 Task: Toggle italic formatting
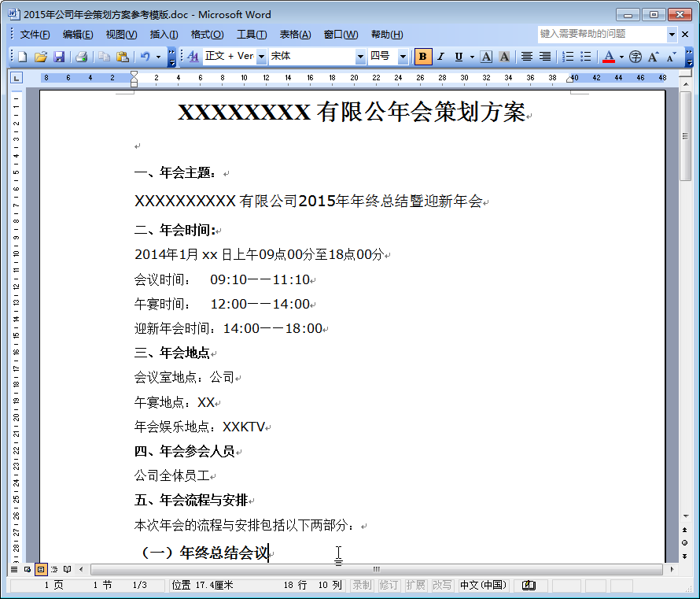coord(441,56)
